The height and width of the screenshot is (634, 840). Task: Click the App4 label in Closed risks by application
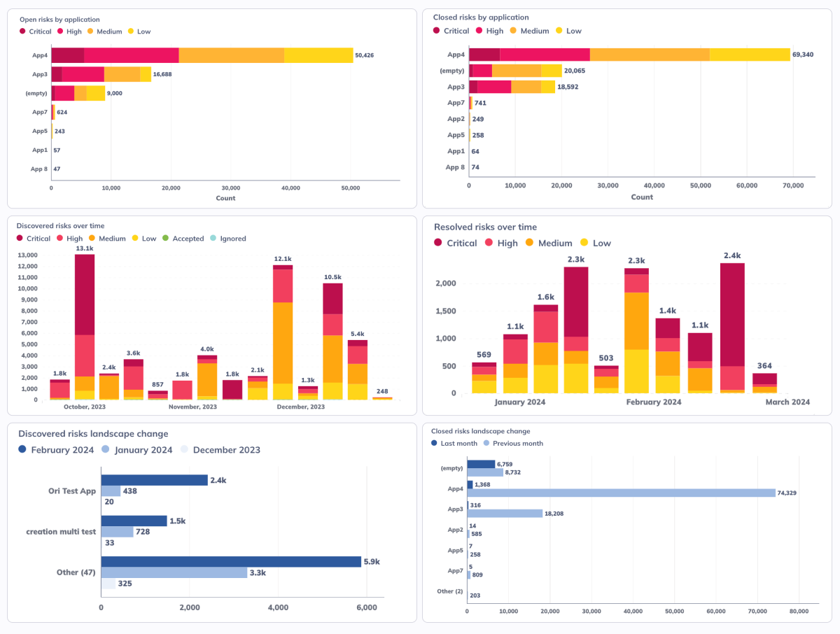point(455,54)
